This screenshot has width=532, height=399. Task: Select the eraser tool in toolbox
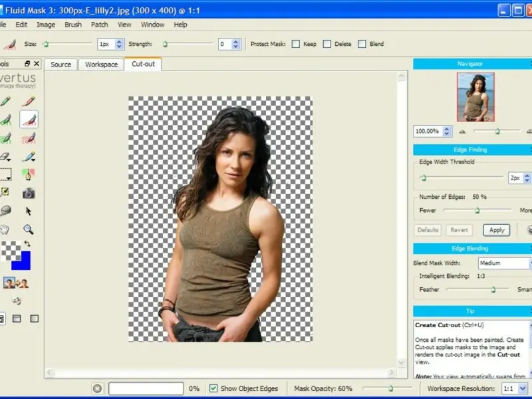(x=5, y=157)
